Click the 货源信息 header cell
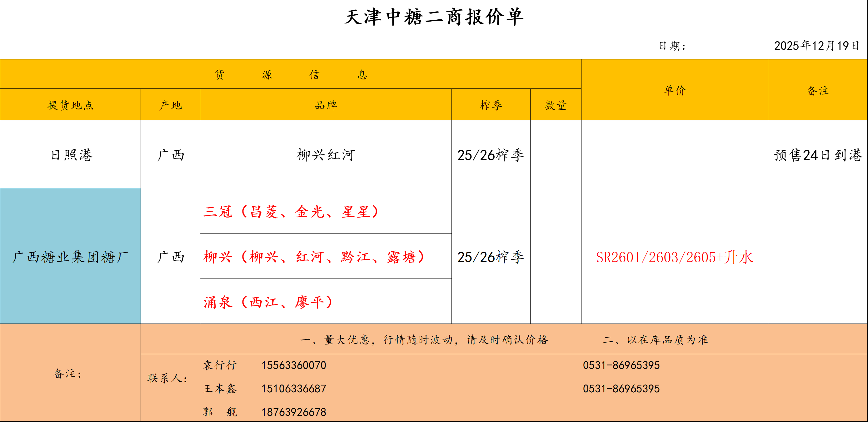Screen dimensions: 868x422 click(291, 74)
